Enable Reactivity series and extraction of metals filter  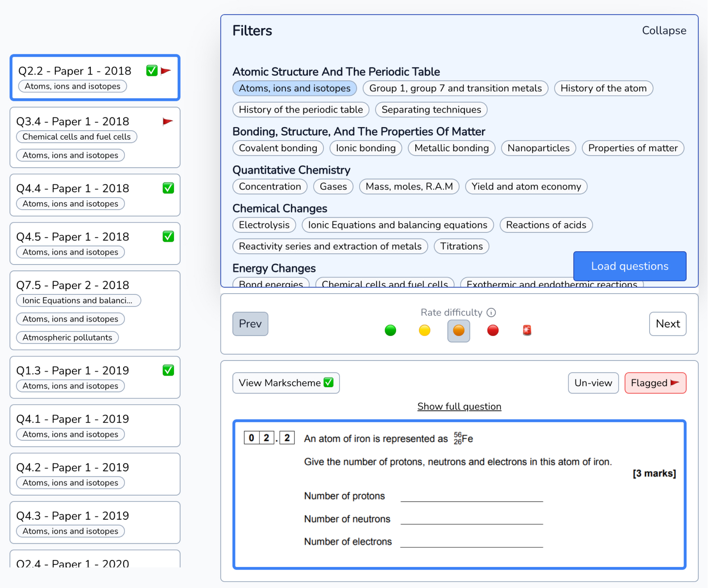330,246
